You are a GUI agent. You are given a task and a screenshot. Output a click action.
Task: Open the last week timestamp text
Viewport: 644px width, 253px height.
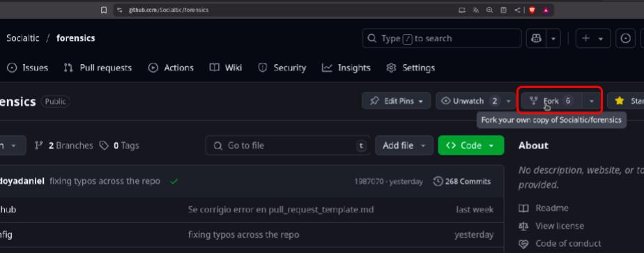point(475,210)
